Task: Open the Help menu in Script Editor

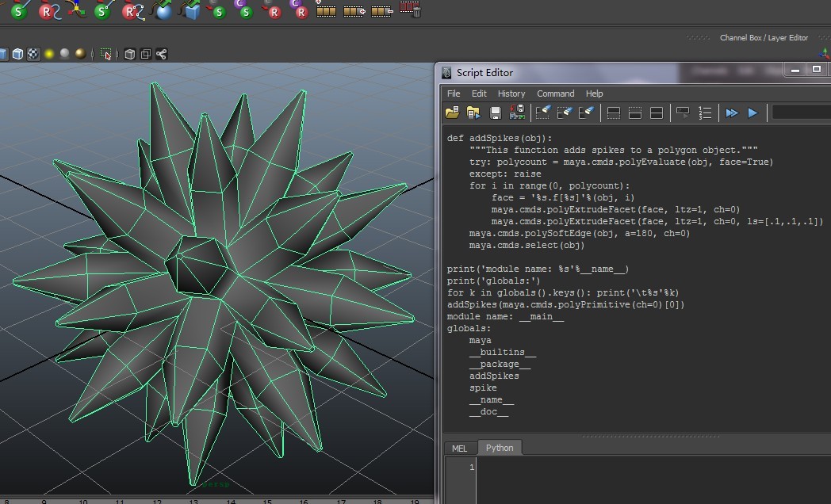Action: pyautogui.click(x=594, y=93)
